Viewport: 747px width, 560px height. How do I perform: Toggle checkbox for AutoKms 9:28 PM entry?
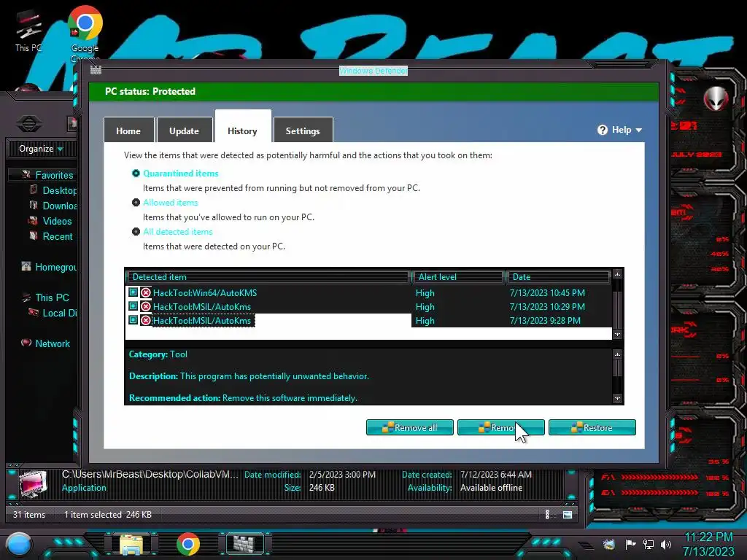(133, 320)
